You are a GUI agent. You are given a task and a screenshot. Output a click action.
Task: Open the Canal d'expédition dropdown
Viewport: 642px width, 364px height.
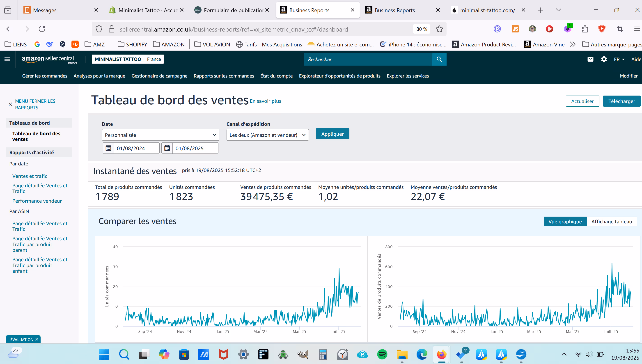(267, 135)
